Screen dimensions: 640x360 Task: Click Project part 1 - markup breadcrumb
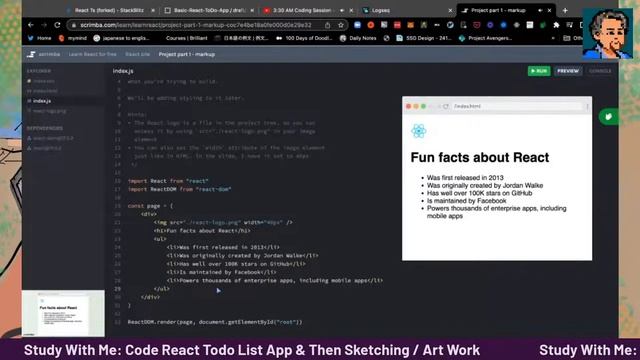tap(187, 54)
